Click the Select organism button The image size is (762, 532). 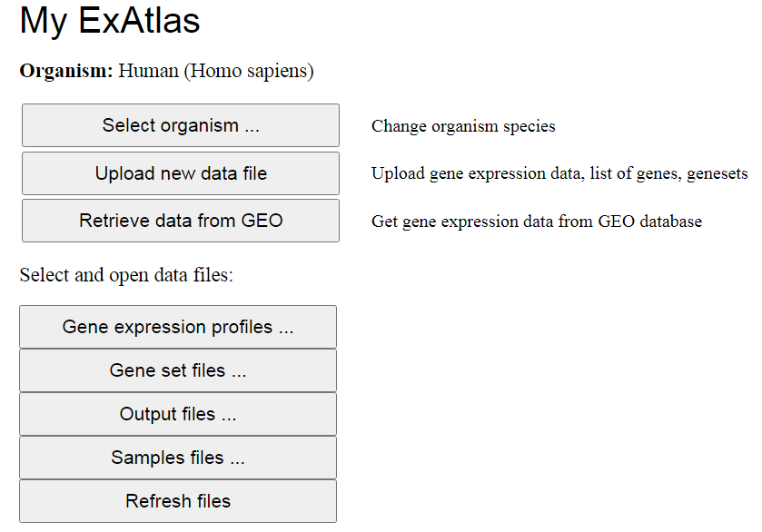pos(181,125)
